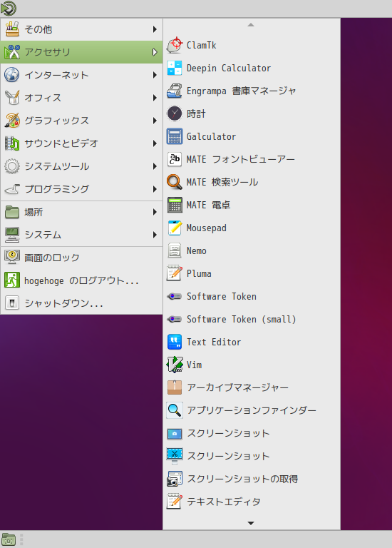The image size is (392, 548).
Task: Launch ClamTk from its target icon
Action: tap(175, 45)
